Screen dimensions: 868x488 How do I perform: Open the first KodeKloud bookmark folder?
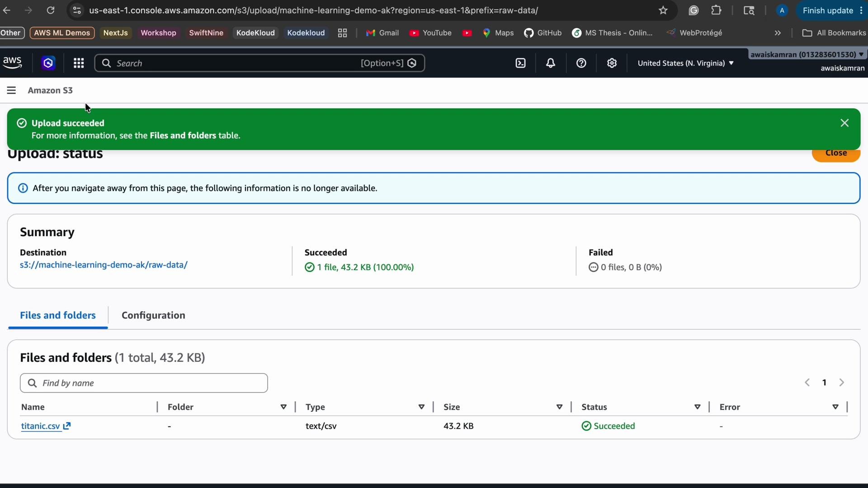tap(255, 33)
